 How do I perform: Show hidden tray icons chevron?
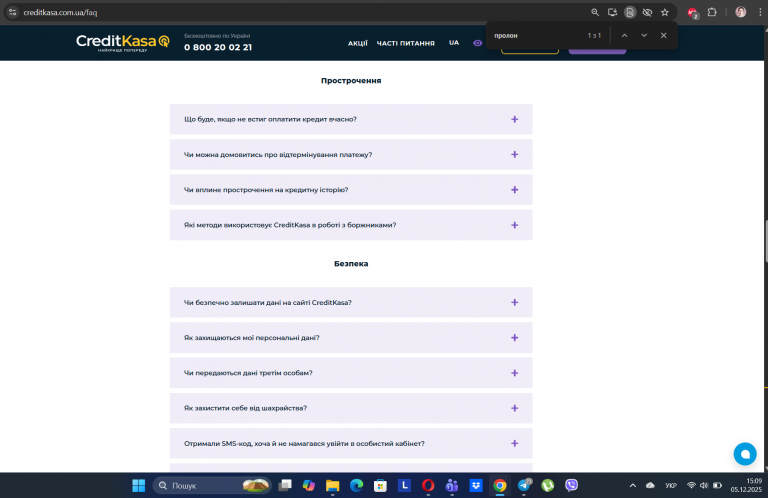[633, 485]
